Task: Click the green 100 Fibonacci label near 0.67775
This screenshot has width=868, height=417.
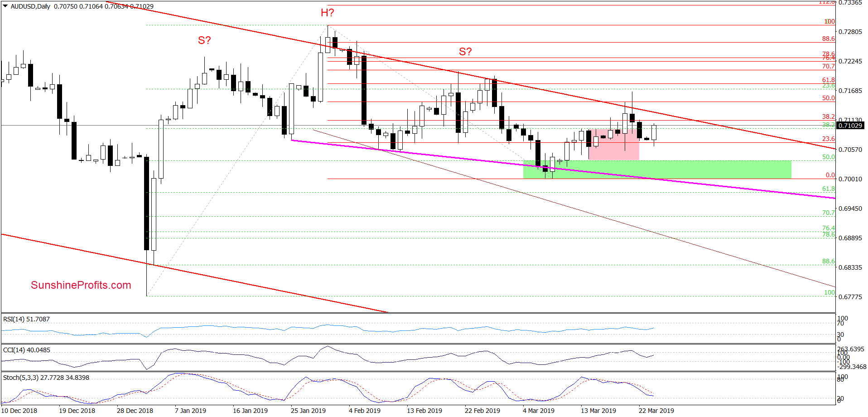Action: 829,292
